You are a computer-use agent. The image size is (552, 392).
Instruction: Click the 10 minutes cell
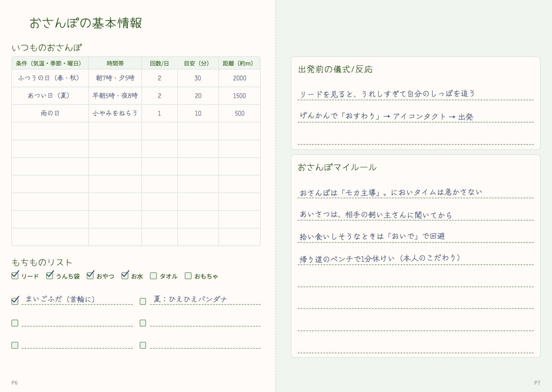(x=198, y=113)
